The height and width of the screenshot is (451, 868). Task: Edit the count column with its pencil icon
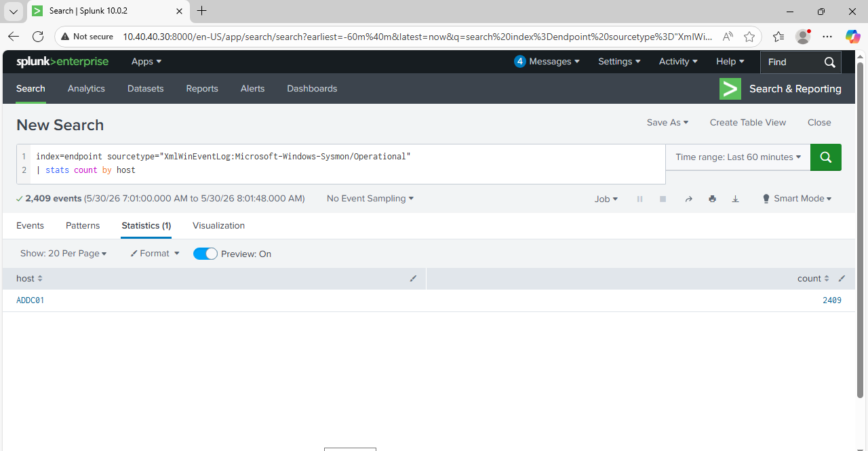[842, 279]
